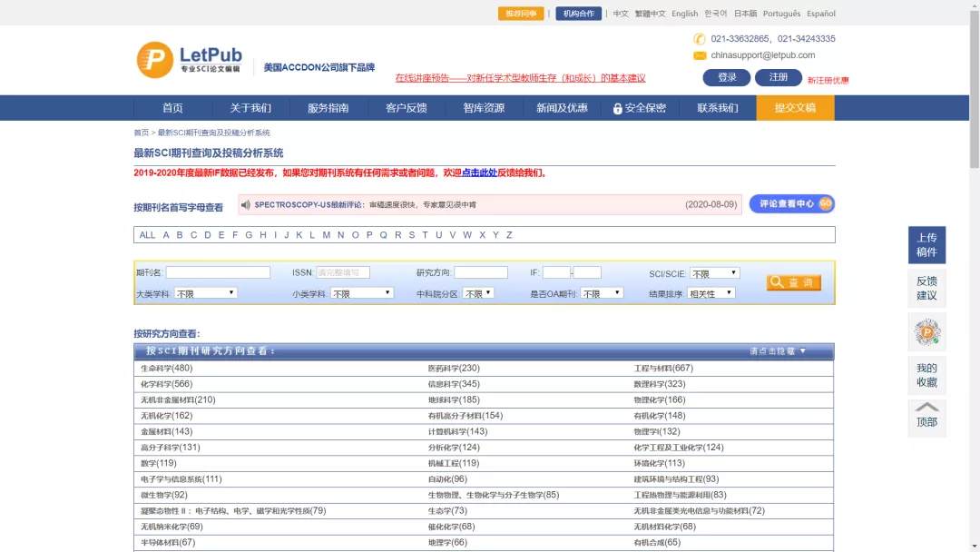Switch language to Español
Screen dimensions: 980x552
pos(820,13)
